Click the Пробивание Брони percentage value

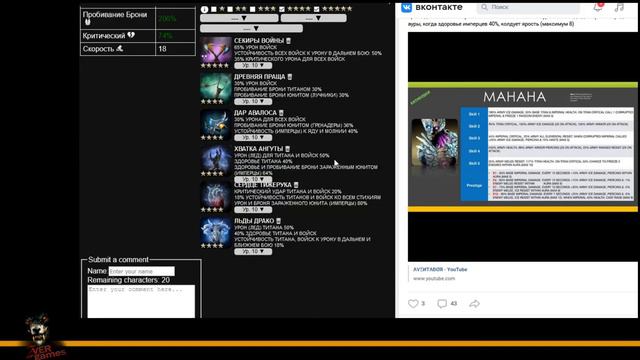tap(167, 19)
